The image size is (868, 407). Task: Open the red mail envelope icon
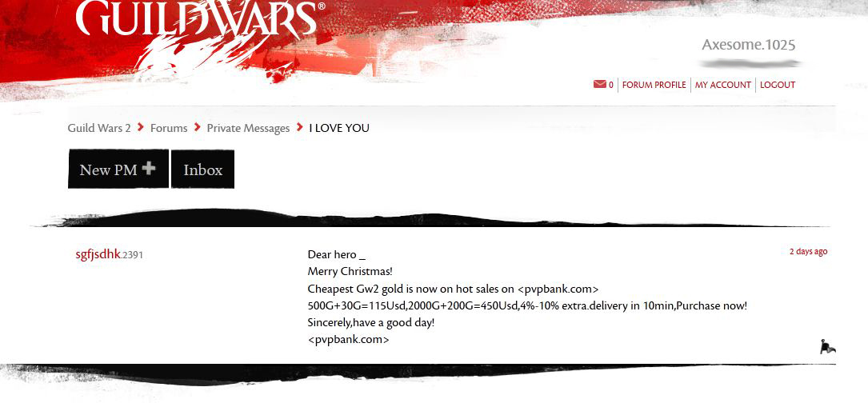(599, 84)
